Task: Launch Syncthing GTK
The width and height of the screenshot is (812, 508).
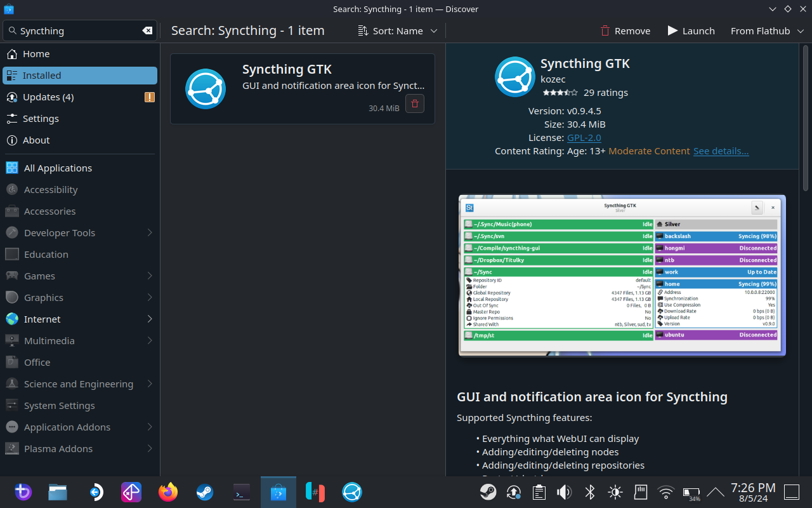Action: (x=691, y=30)
